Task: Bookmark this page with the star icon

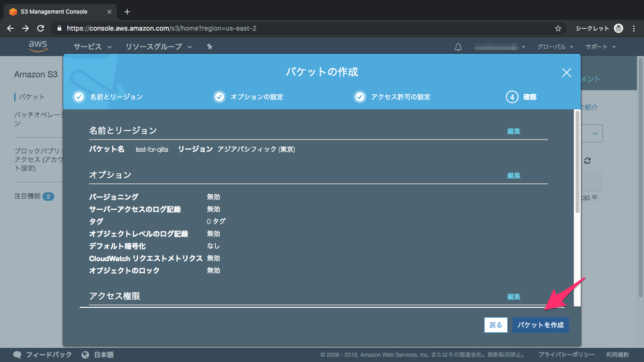Action: coord(558,28)
